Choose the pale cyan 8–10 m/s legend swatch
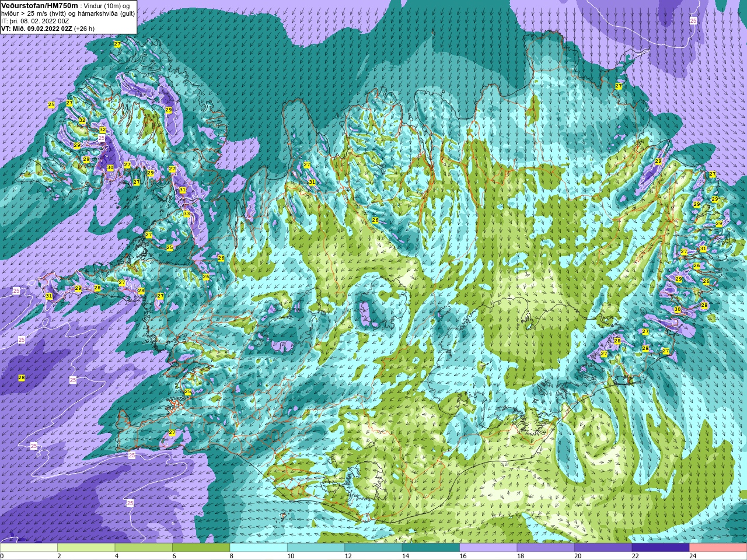The image size is (747, 560). (259, 548)
